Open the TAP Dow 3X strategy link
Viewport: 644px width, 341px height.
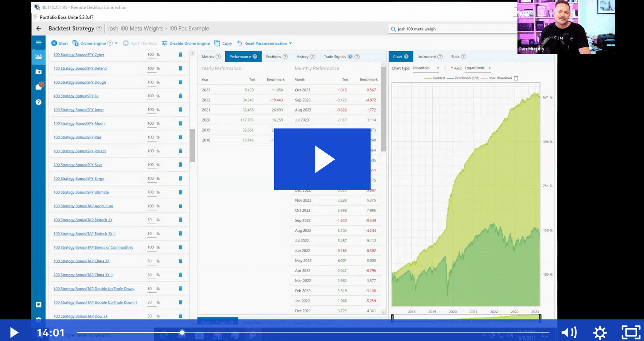click(x=81, y=316)
